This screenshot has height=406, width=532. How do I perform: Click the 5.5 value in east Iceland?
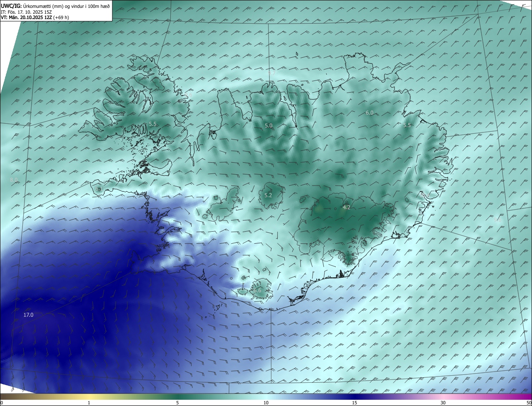coord(407,125)
